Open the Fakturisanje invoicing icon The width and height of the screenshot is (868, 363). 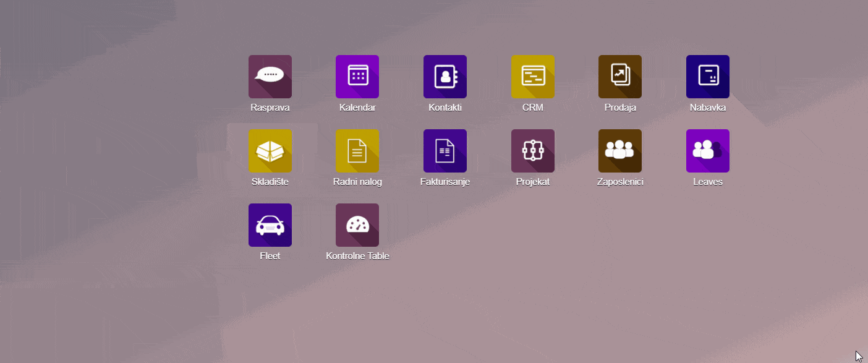(445, 151)
